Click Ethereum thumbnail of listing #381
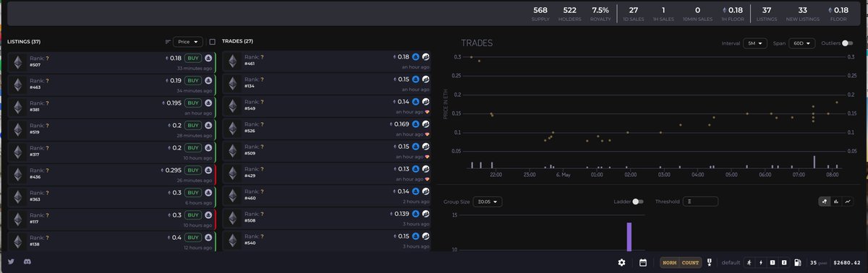Screen dimensions: 868x273 [x=18, y=107]
